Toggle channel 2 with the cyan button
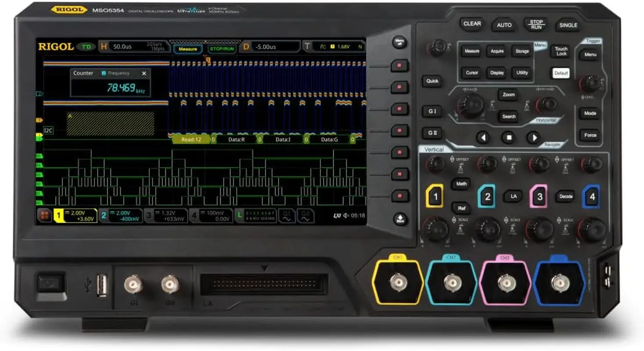 pos(487,197)
